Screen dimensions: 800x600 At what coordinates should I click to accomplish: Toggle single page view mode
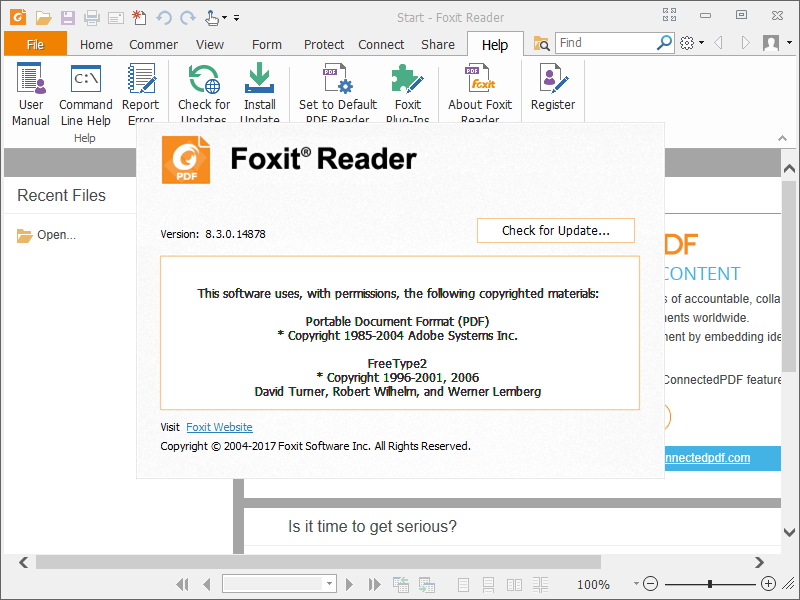tap(463, 584)
